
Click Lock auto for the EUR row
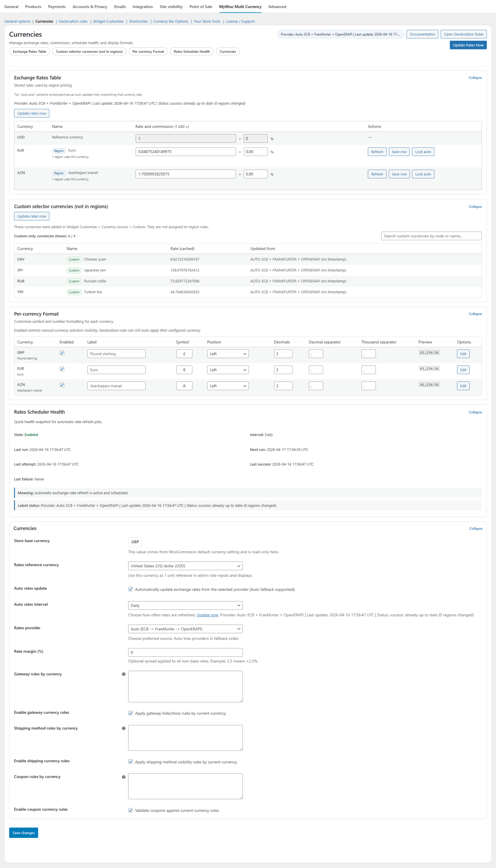pos(423,152)
